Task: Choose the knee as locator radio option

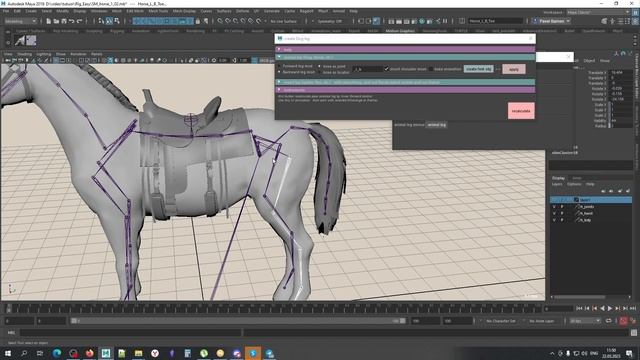Action: (320, 72)
